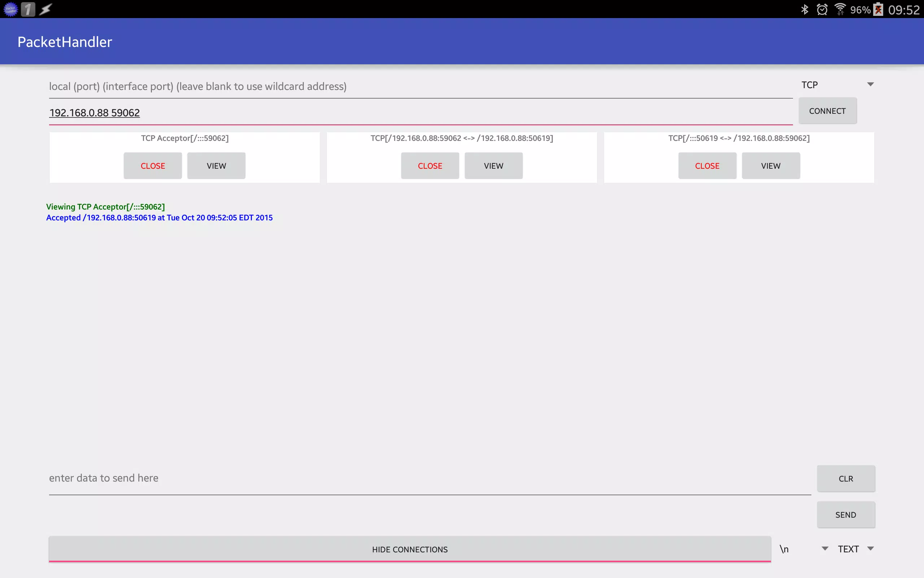The height and width of the screenshot is (578, 924).
Task: Open the TCP protocol dropdown
Action: coord(837,85)
